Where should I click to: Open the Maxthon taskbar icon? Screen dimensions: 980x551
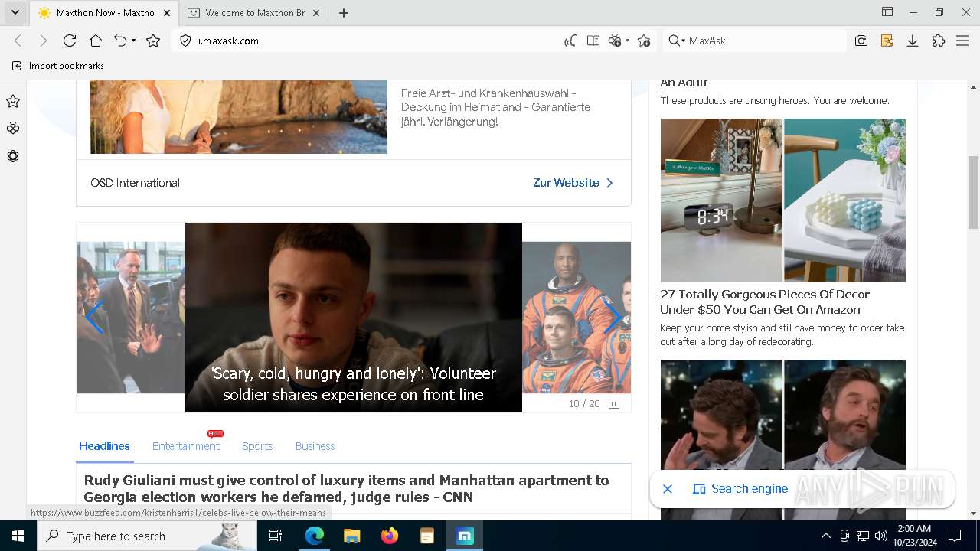coord(464,536)
